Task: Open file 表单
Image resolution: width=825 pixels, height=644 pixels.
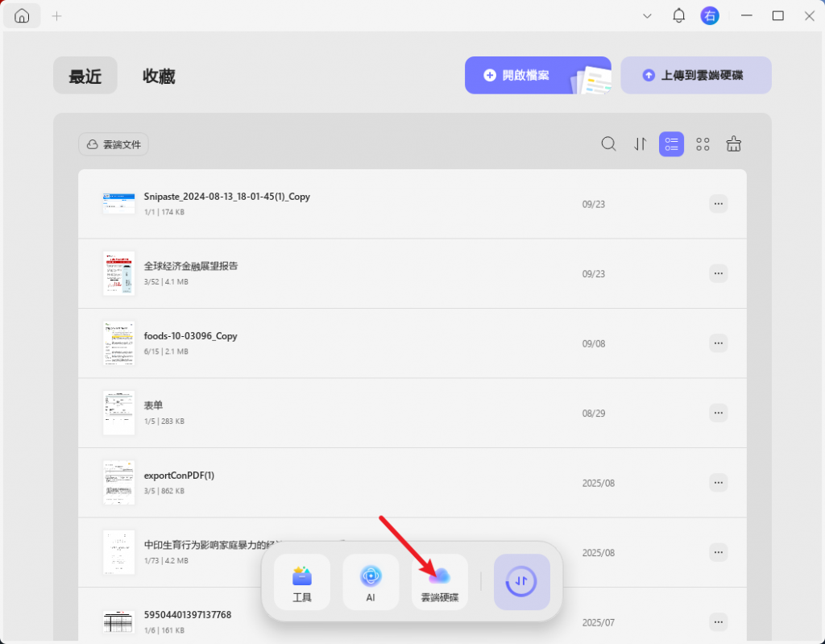Action: (x=153, y=405)
